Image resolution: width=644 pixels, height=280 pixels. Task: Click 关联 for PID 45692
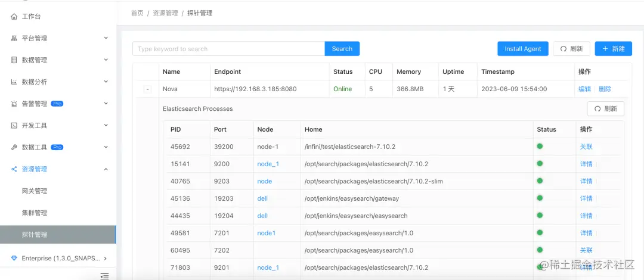click(586, 147)
